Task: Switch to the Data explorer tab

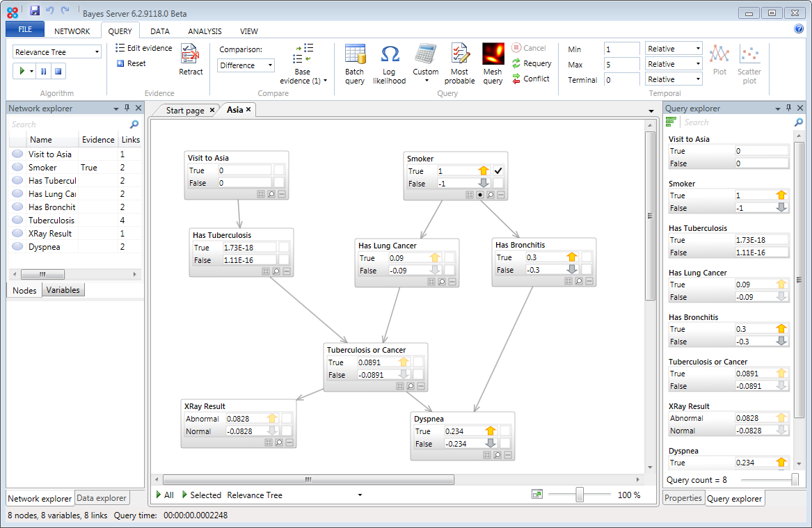Action: click(x=102, y=498)
